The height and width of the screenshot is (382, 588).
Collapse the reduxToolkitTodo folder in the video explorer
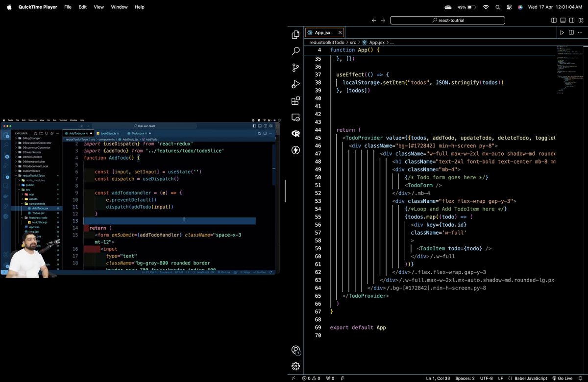point(37,175)
